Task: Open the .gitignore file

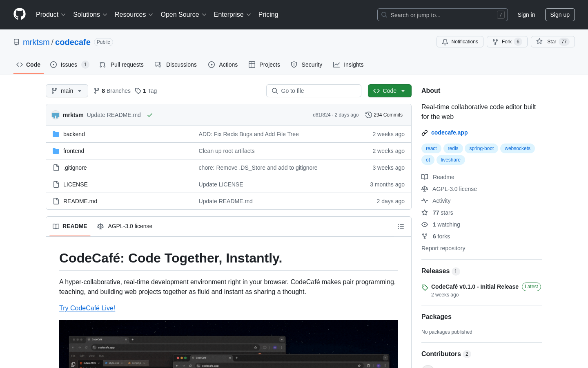Action: click(x=75, y=168)
